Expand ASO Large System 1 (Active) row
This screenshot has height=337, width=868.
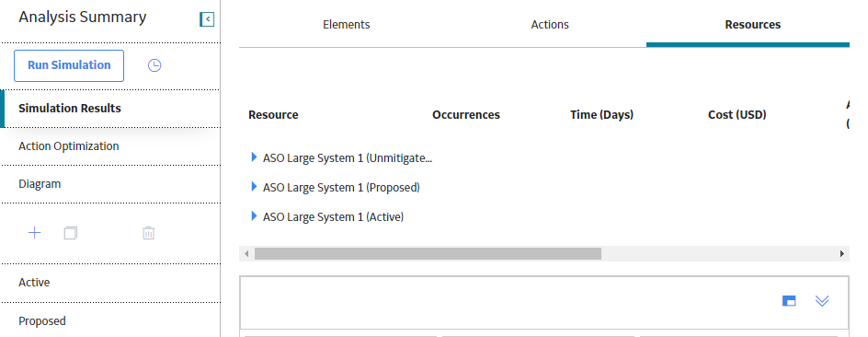click(254, 216)
